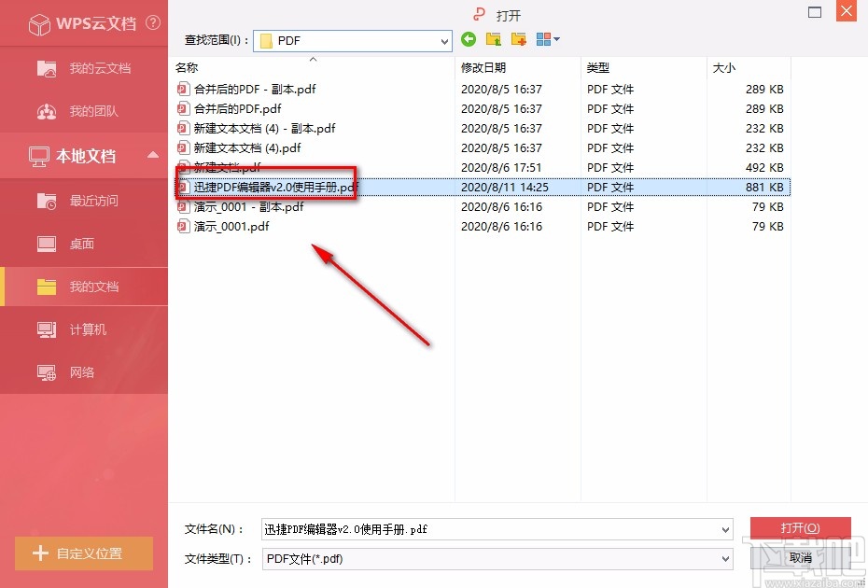Click the green back navigation arrow
This screenshot has width=868, height=588.
click(468, 40)
